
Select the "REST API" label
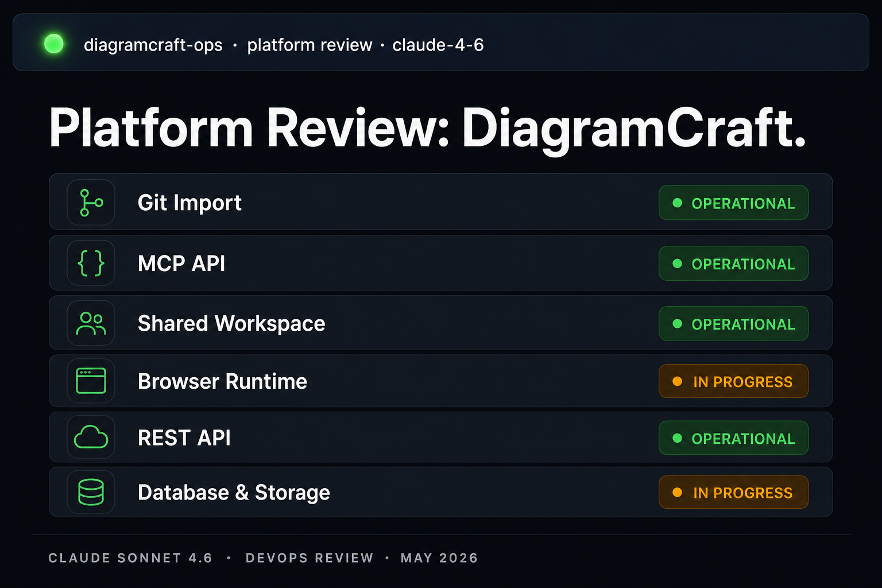[x=184, y=438]
